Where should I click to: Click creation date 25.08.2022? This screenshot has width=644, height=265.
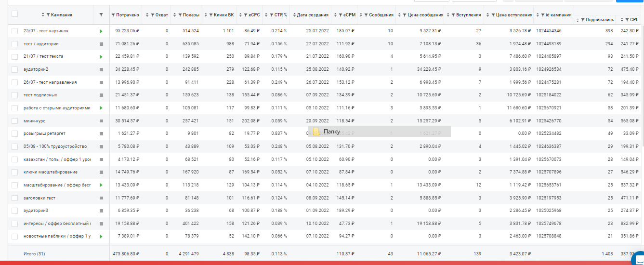(317, 69)
